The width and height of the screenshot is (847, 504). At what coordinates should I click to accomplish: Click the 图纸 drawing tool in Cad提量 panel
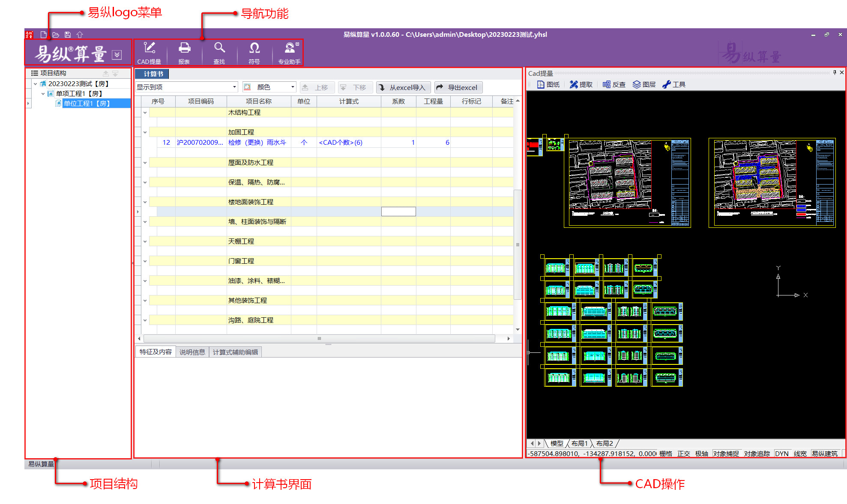(548, 84)
